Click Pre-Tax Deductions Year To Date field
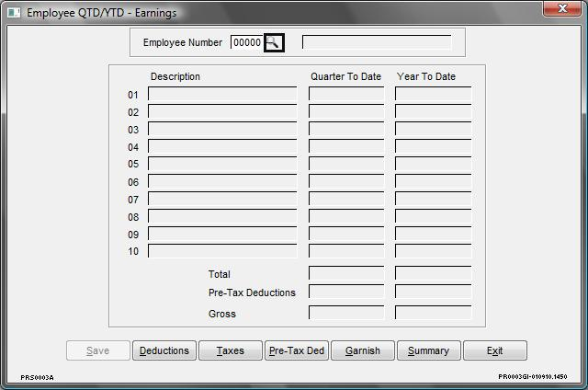This screenshot has width=588, height=390. [433, 292]
